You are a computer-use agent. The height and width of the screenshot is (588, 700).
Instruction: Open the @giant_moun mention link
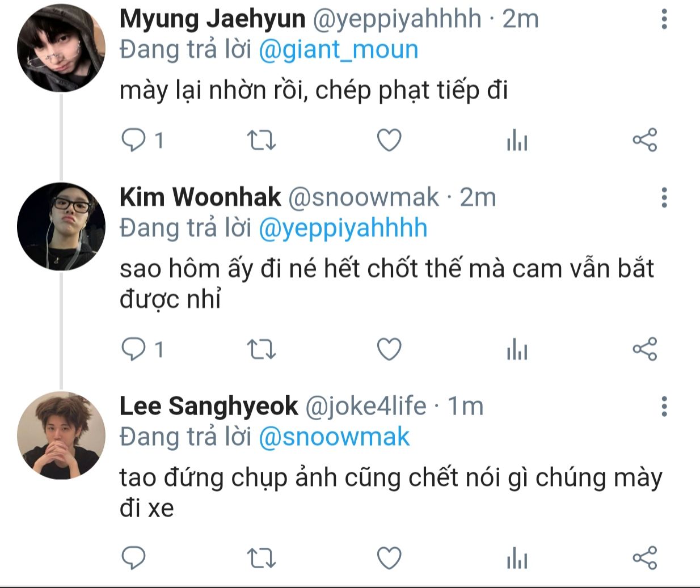pos(339,50)
